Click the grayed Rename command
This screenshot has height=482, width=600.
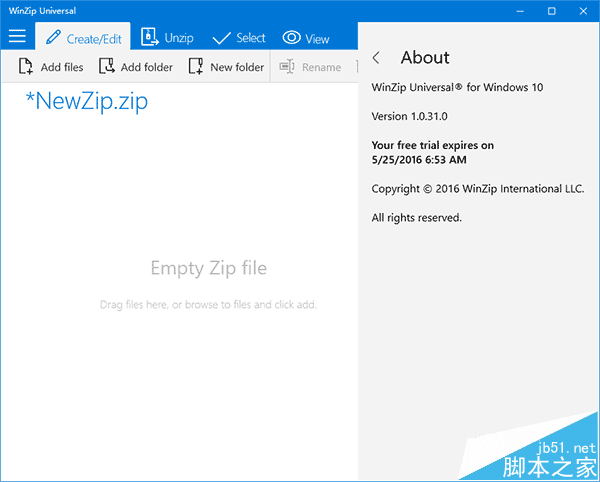click(x=310, y=67)
